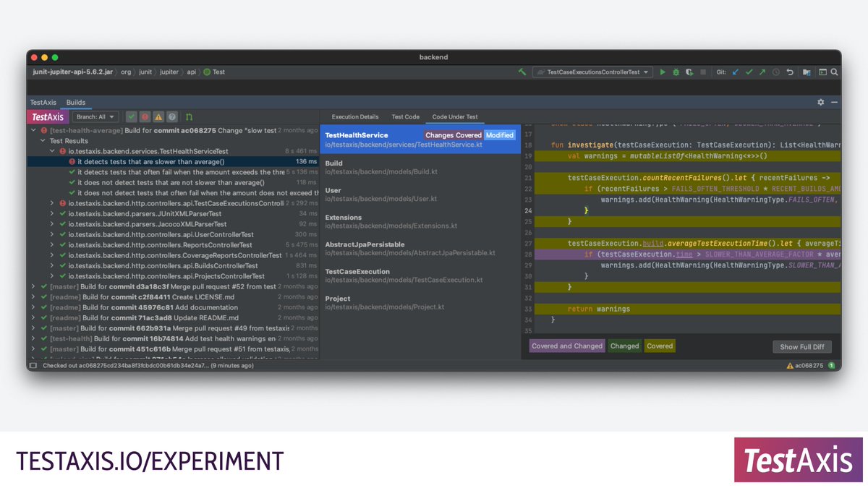Hide the tool window with the minus icon

(834, 103)
